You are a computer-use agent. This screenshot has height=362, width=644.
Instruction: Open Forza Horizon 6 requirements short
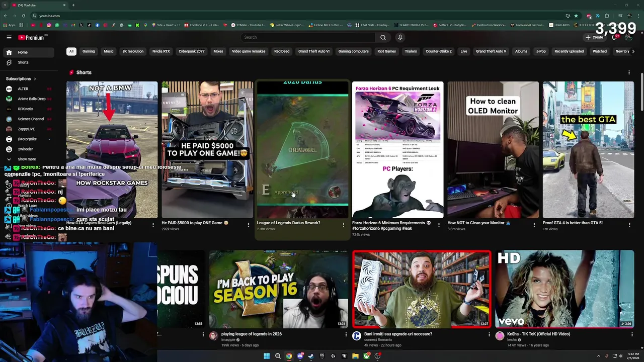pos(397,149)
